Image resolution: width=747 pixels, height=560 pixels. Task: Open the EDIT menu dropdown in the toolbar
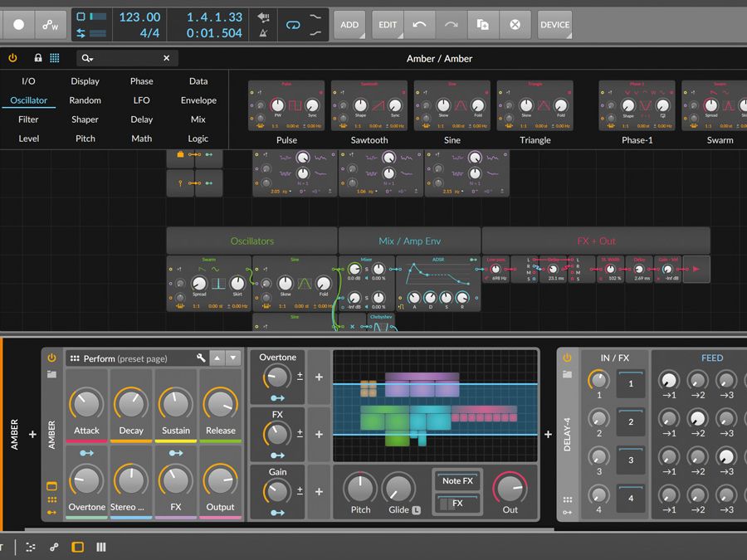coord(388,25)
